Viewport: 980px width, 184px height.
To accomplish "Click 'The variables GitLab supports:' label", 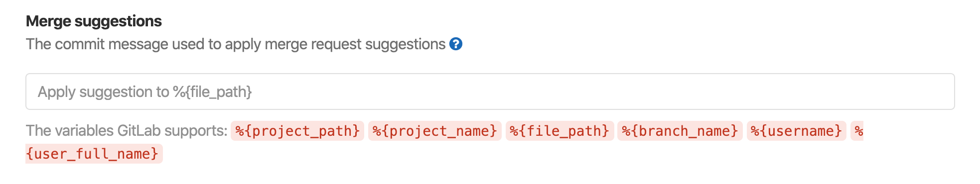I will click(127, 131).
